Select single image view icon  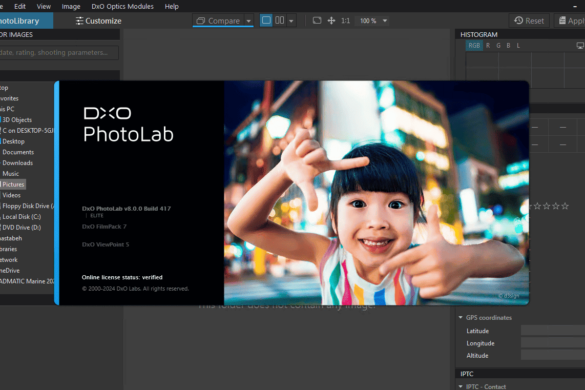click(x=266, y=20)
